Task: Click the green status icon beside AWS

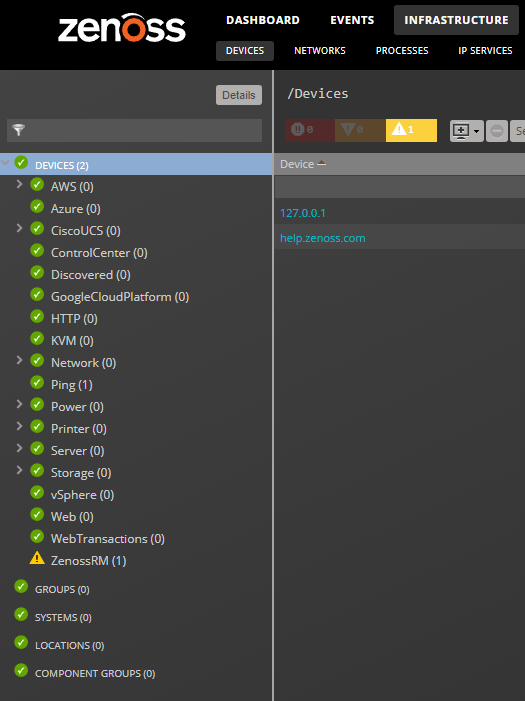Action: (x=37, y=185)
